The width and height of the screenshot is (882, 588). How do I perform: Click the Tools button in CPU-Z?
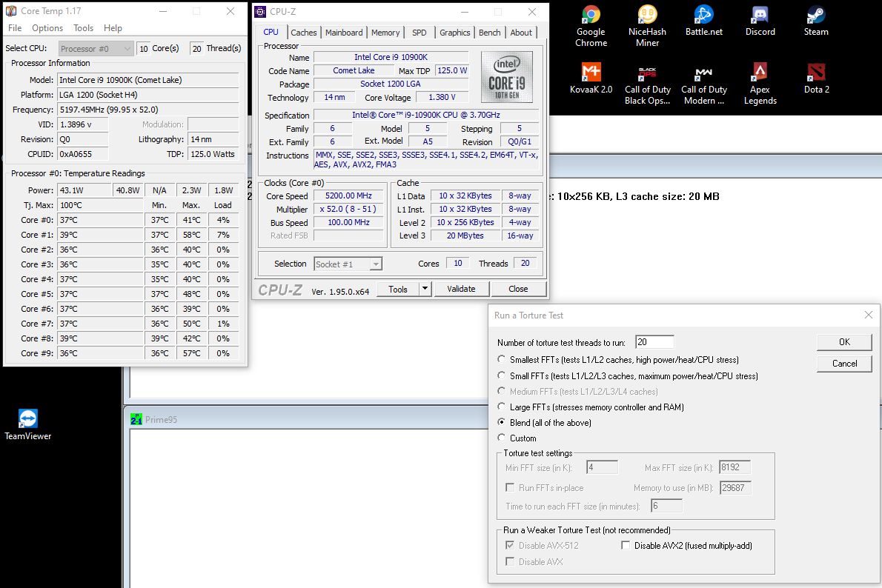point(398,289)
